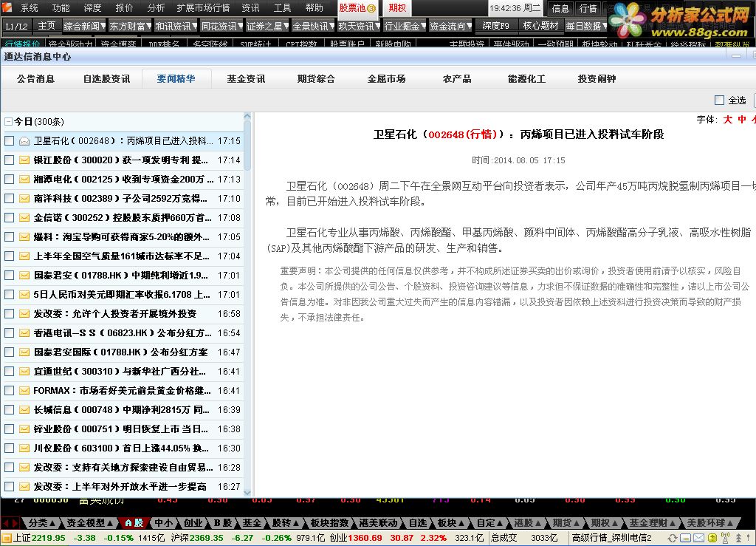Open the 东方财富 dropdown
The width and height of the screenshot is (756, 546).
pos(130,26)
